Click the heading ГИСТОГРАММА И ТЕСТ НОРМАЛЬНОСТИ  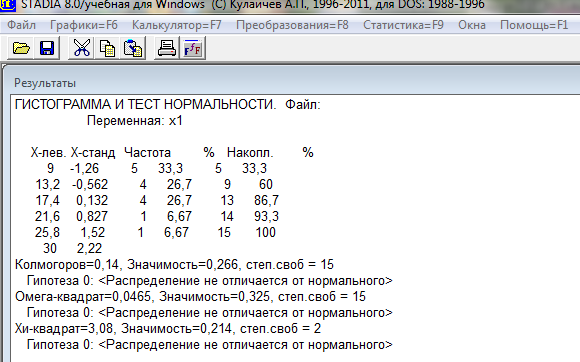(x=145, y=105)
